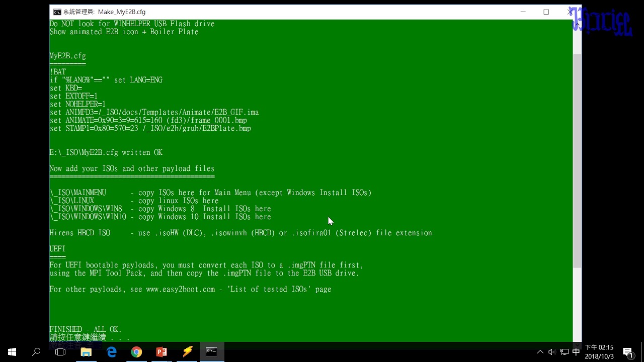Click 'Show animated E2B icon' line

pos(124,32)
